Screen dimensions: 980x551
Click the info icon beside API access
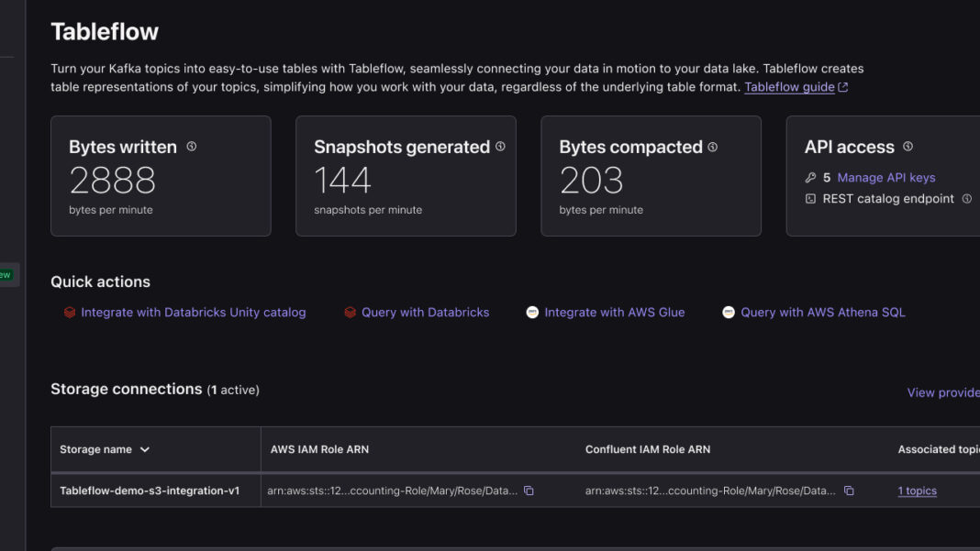908,147
